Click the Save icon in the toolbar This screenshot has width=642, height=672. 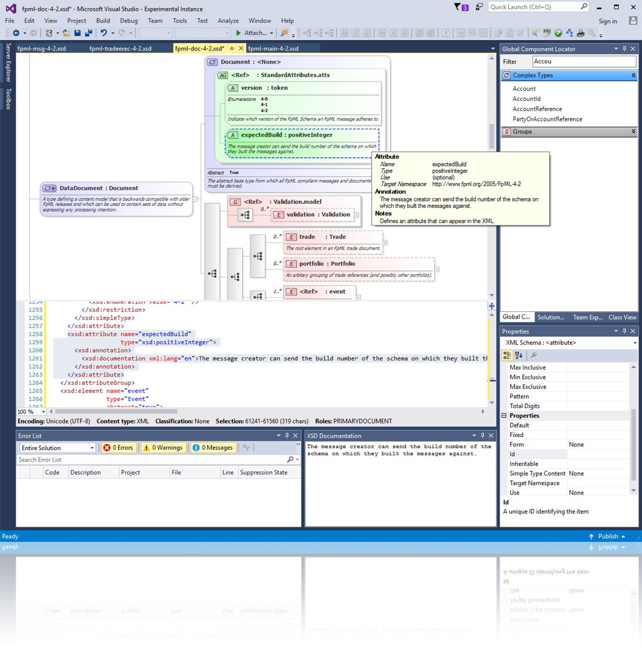pos(77,33)
